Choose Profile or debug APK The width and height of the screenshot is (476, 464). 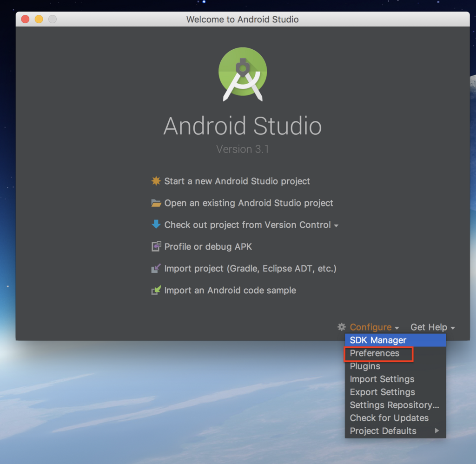pos(208,246)
